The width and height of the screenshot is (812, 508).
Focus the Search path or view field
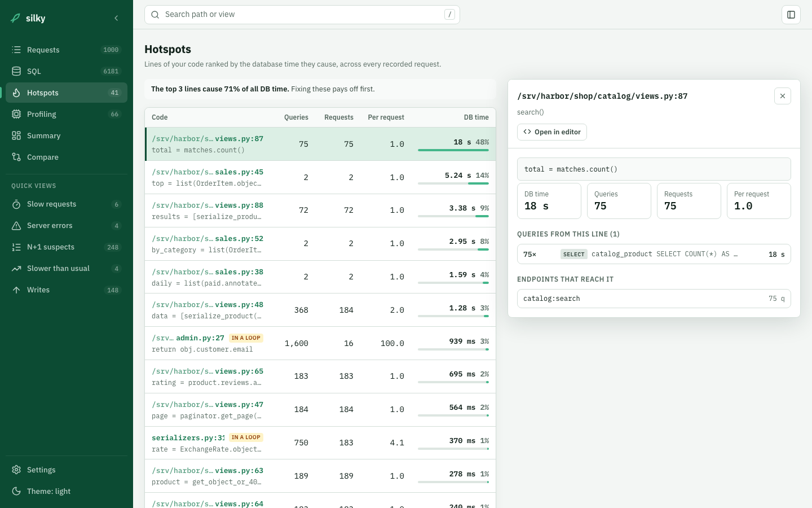coord(302,15)
